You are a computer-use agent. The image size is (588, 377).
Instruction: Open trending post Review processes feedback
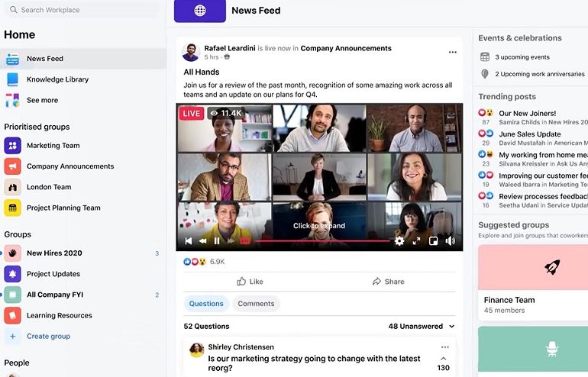(543, 196)
